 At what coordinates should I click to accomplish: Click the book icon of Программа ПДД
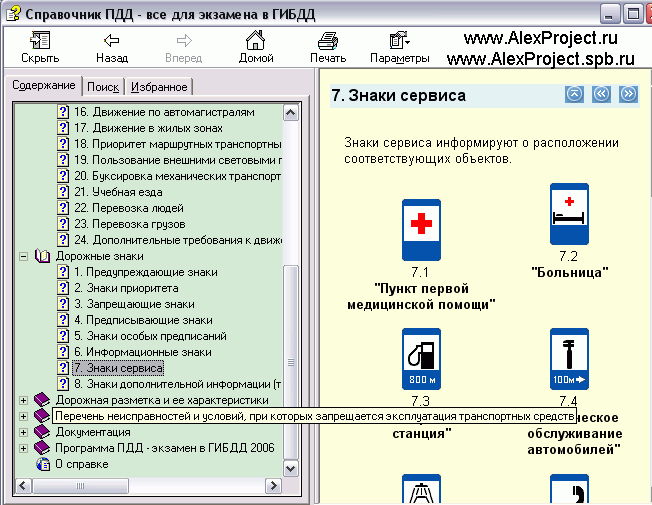pos(42,448)
